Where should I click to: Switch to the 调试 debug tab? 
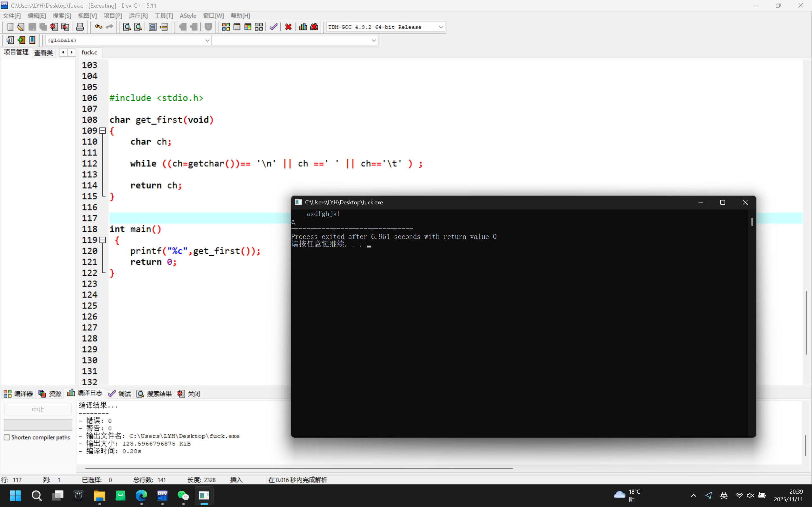point(120,394)
